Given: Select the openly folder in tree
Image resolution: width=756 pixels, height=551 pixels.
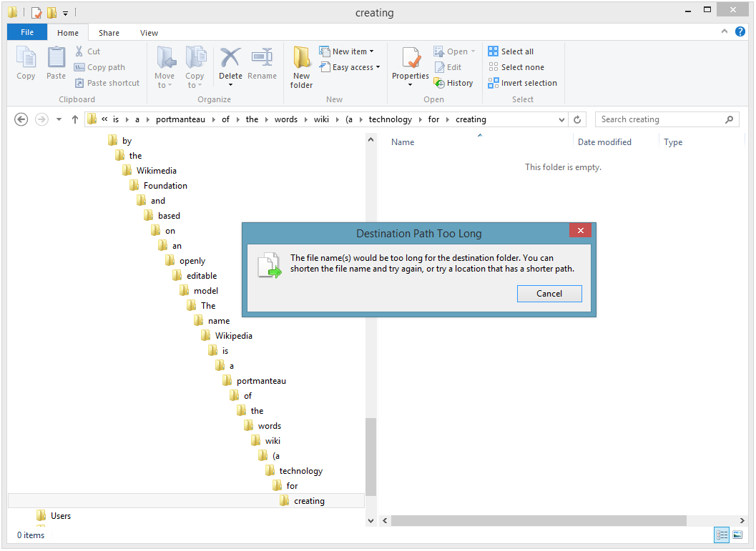Looking at the screenshot, I should pos(186,261).
